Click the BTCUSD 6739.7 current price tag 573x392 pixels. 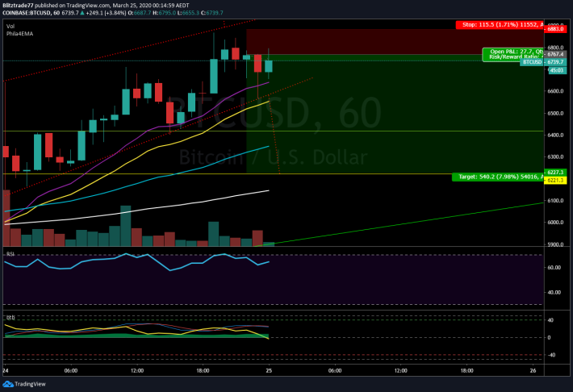point(543,62)
